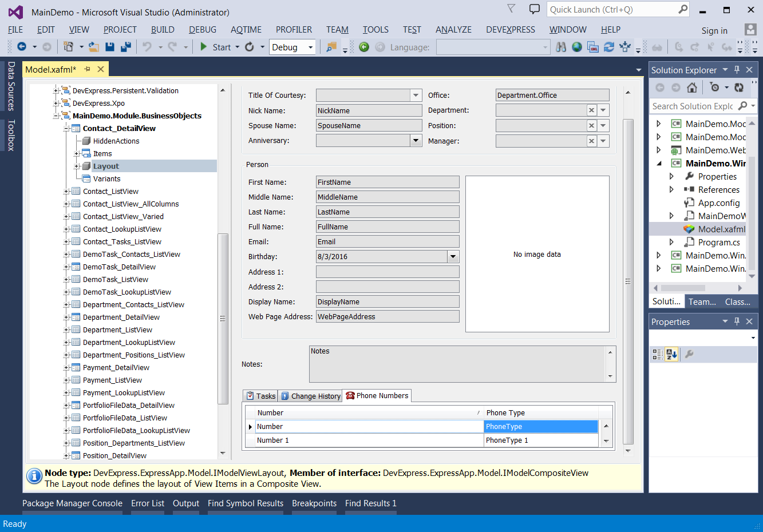
Task: Click the globe web browser icon
Action: [576, 47]
